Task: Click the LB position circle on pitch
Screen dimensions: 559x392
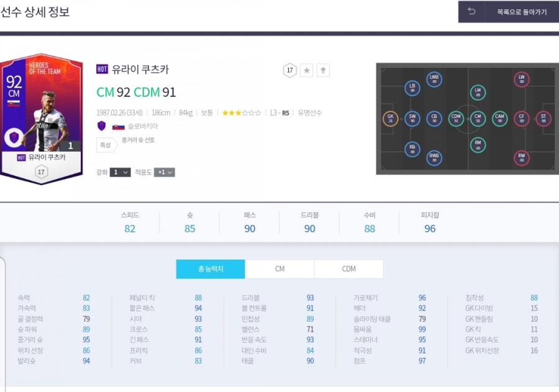Action: pyautogui.click(x=412, y=88)
